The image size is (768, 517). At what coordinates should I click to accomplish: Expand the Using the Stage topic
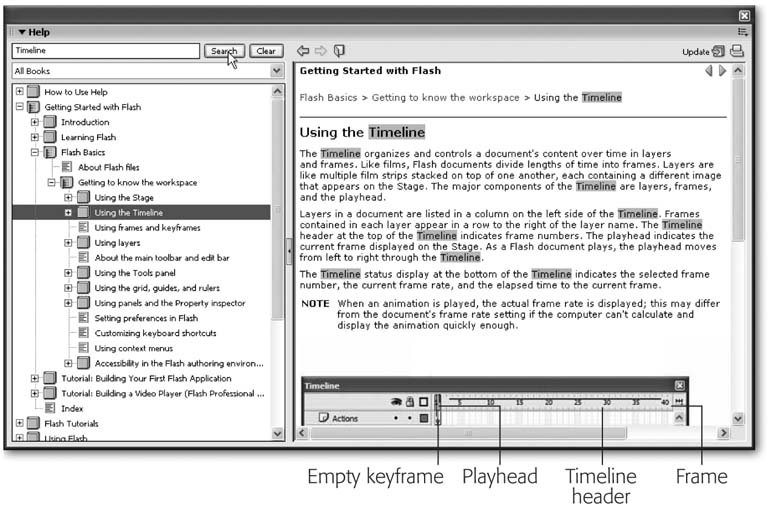coord(68,198)
